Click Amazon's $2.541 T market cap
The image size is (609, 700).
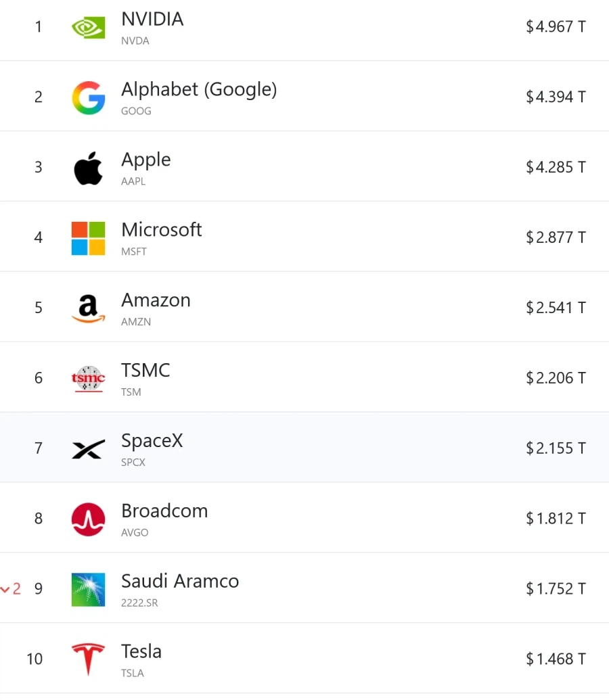coord(556,308)
